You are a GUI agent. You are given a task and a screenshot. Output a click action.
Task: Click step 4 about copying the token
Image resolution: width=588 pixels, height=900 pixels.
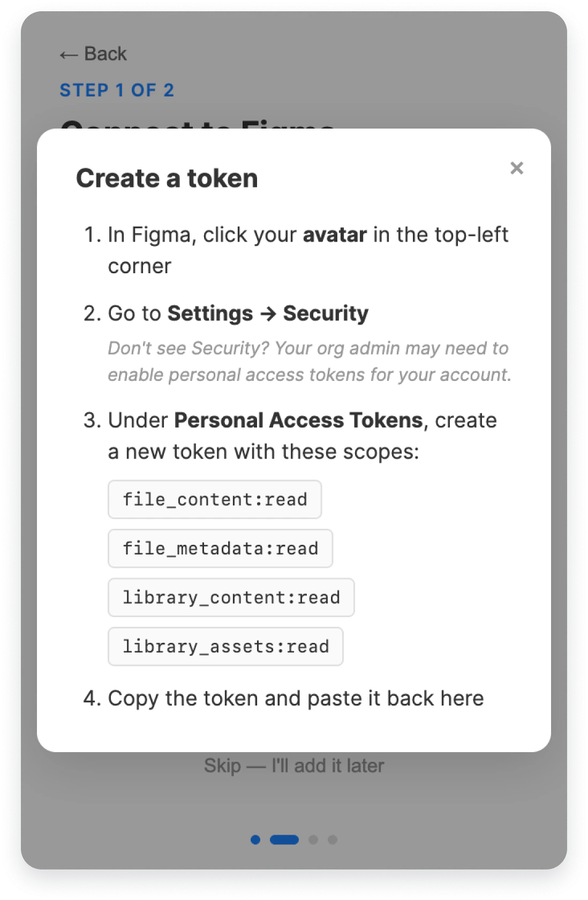(x=296, y=697)
